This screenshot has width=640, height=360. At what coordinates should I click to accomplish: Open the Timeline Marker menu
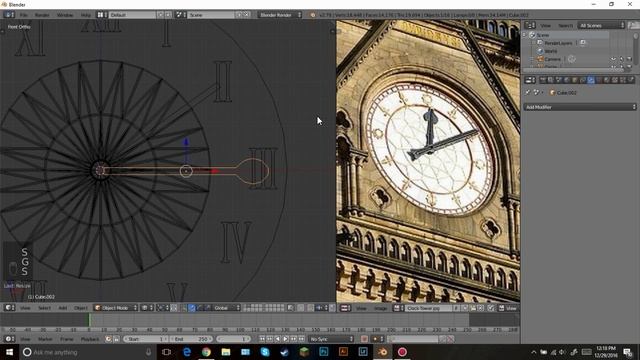45,339
